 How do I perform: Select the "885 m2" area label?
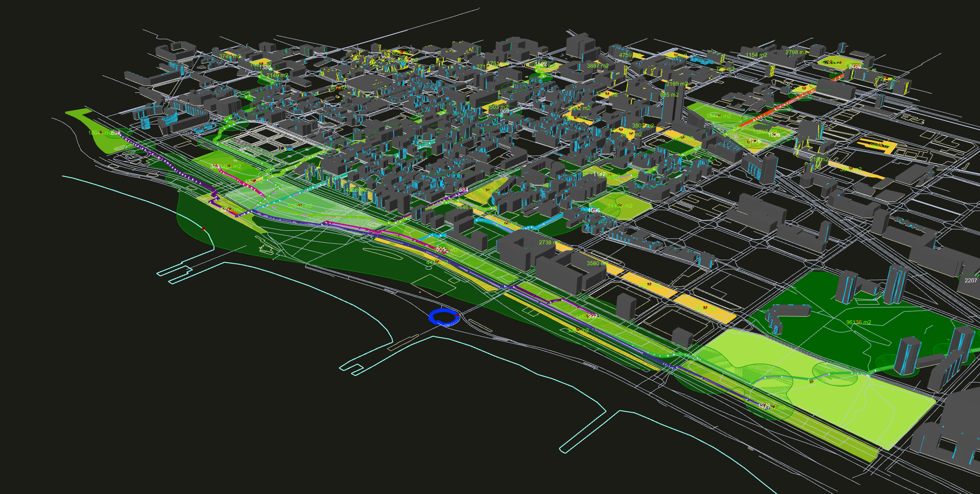[x=669, y=95]
